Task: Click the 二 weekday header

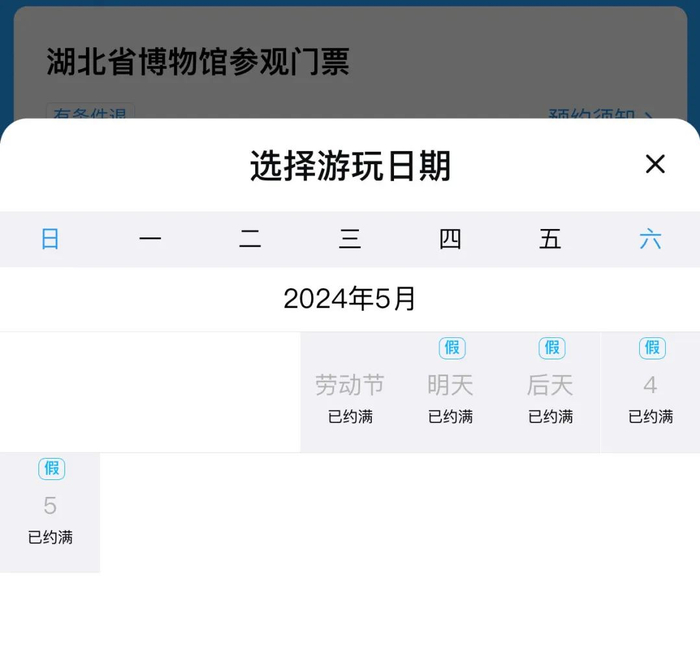Action: (250, 239)
